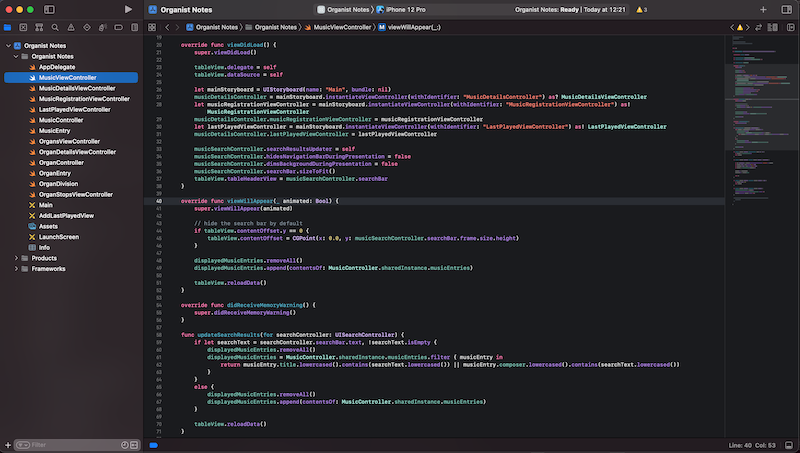
Task: Toggle the right inspector panel
Action: tap(787, 9)
